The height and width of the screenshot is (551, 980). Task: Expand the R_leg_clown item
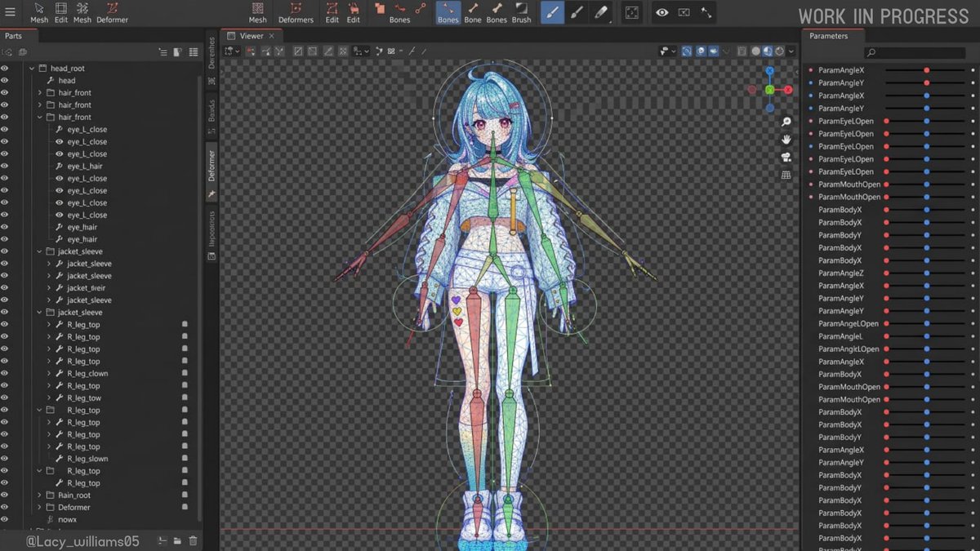(x=49, y=374)
